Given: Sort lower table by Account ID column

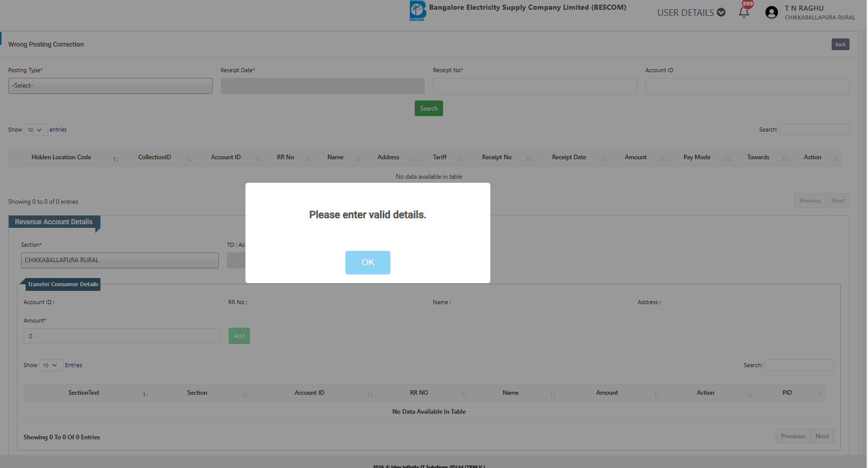Looking at the screenshot, I should coord(314,393).
